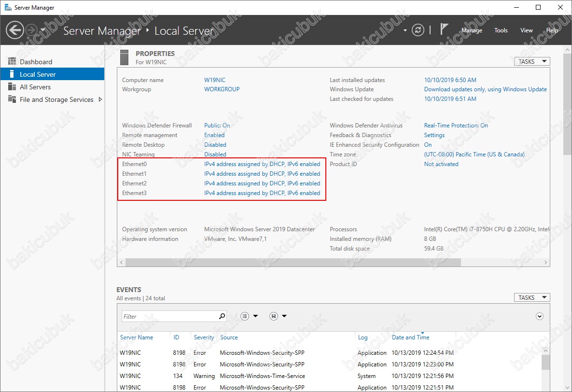This screenshot has width=572, height=392.
Task: Select event from 10/13/2019 12:24:54 PM
Action: pos(328,352)
